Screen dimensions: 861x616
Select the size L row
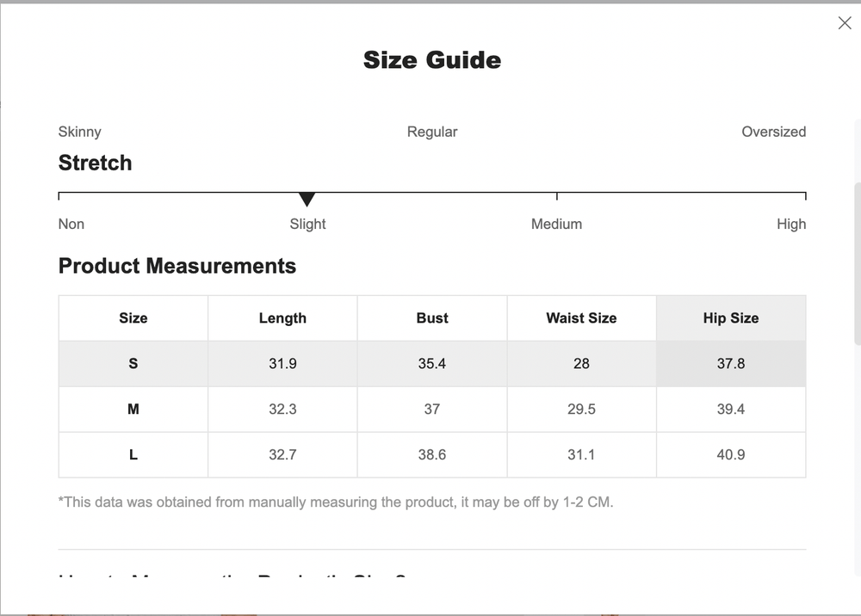[x=133, y=454]
